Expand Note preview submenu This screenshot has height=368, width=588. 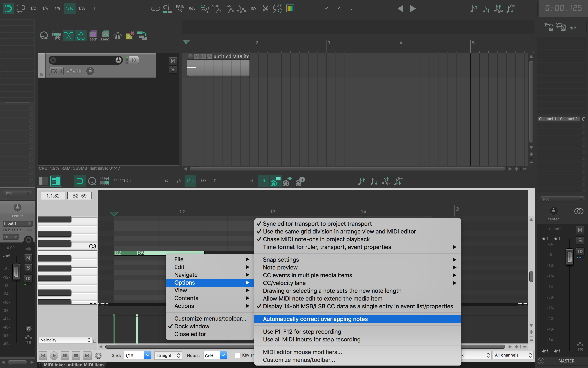pyautogui.click(x=358, y=267)
